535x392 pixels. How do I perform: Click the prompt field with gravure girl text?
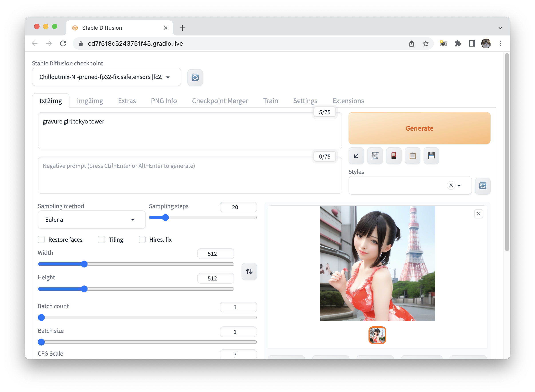coord(190,131)
